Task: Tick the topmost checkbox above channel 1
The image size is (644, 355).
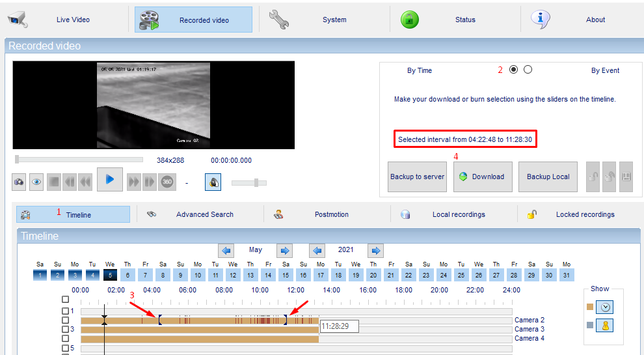Action: coord(65,300)
